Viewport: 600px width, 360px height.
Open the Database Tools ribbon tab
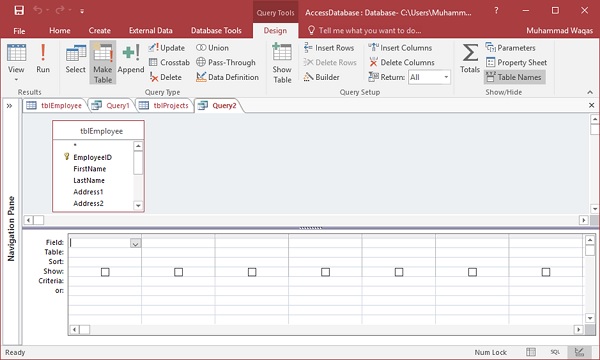(x=216, y=31)
